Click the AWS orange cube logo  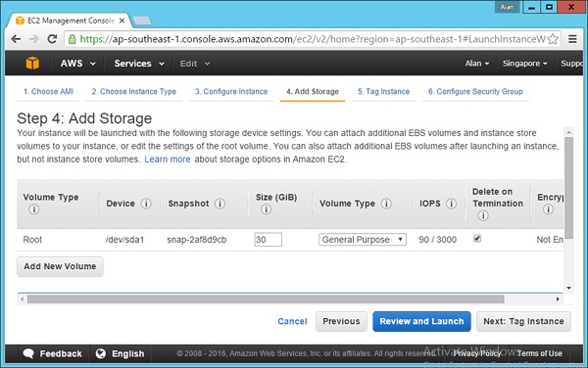coord(32,64)
